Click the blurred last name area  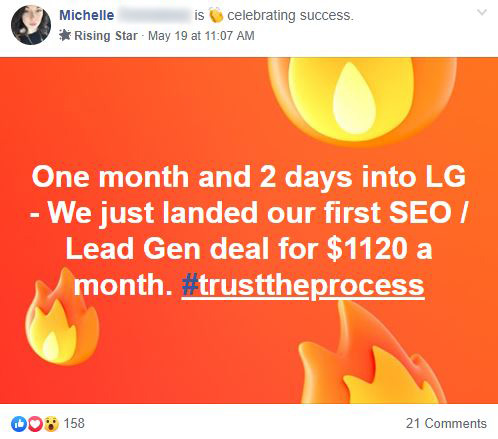pyautogui.click(x=154, y=15)
